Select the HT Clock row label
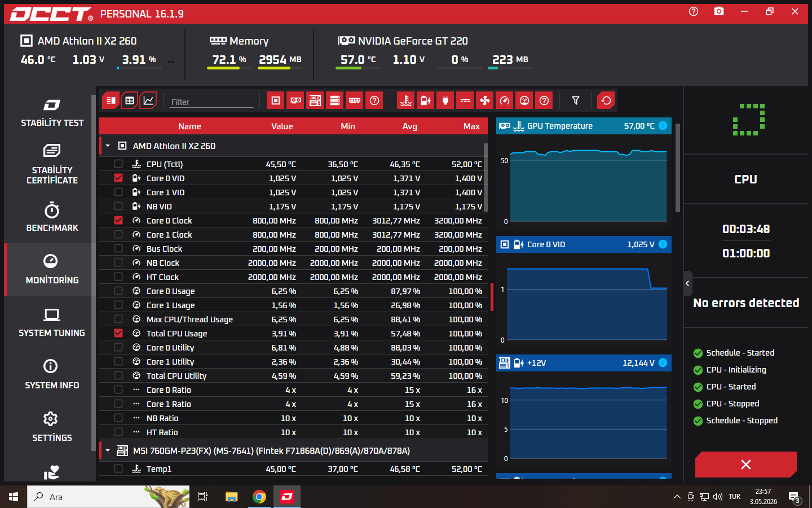The width and height of the screenshot is (812, 508). click(x=162, y=277)
